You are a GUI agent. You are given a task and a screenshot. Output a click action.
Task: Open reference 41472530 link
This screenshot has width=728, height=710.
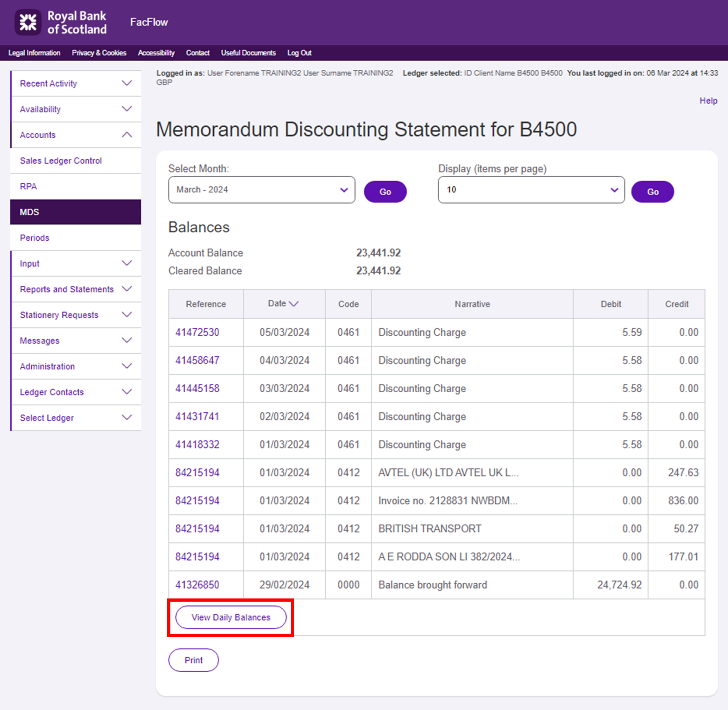point(197,332)
